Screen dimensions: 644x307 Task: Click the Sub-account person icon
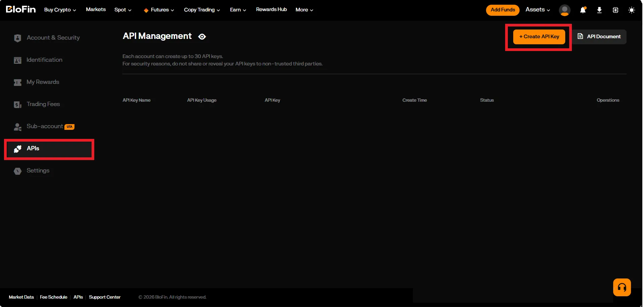[18, 126]
